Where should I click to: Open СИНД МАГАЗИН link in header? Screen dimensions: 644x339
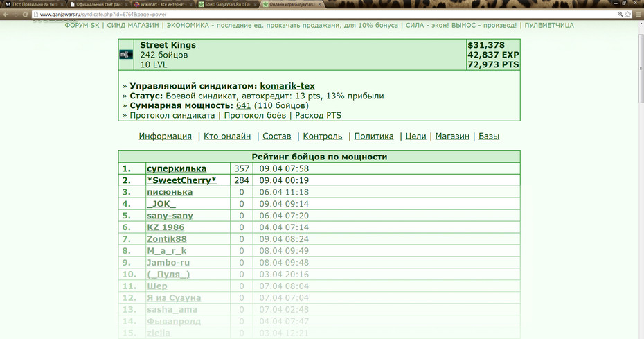pyautogui.click(x=133, y=25)
